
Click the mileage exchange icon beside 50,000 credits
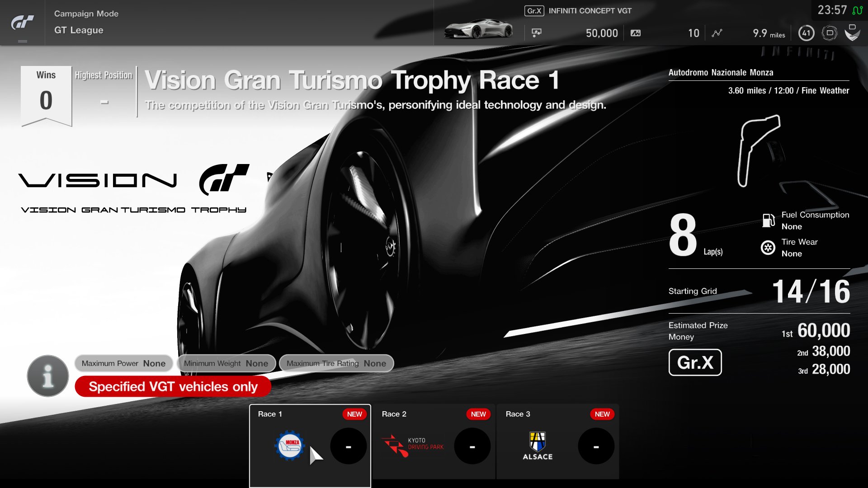(635, 32)
